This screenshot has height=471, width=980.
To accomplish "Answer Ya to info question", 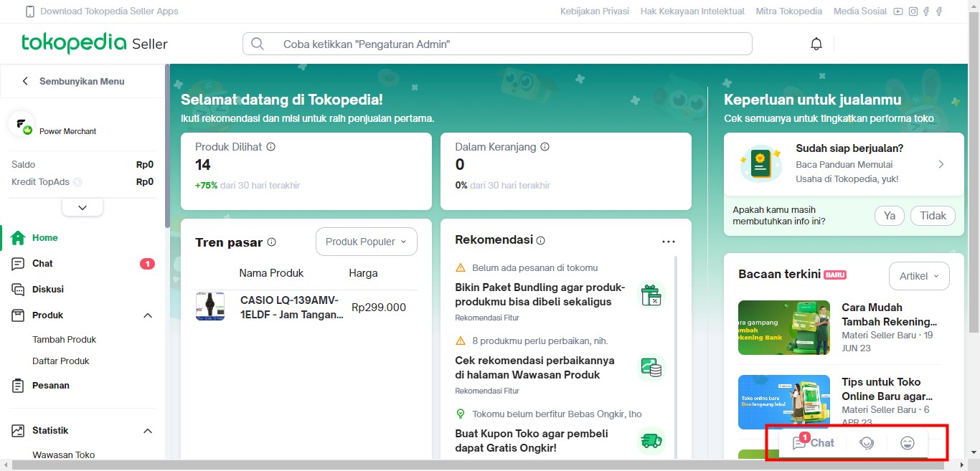I will pyautogui.click(x=890, y=216).
